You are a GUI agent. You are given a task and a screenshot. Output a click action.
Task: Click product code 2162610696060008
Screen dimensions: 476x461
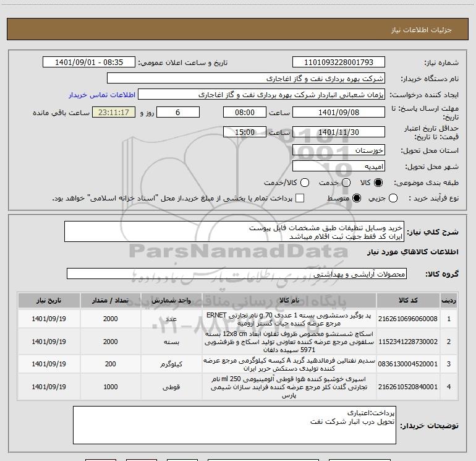tap(408, 319)
